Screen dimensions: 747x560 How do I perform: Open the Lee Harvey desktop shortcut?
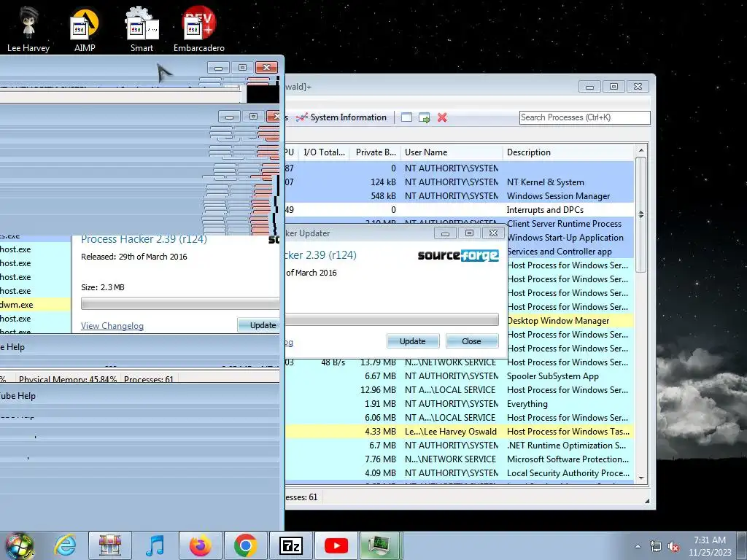28,28
